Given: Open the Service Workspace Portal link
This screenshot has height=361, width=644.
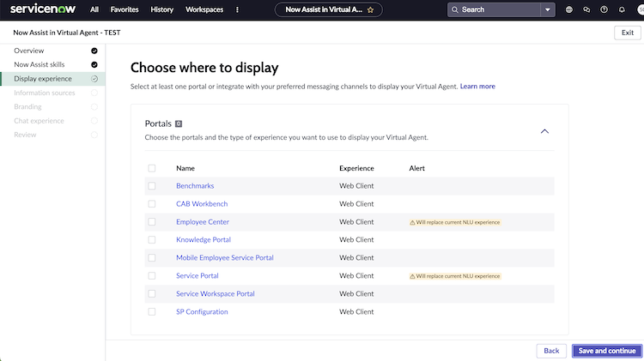Looking at the screenshot, I should (216, 294).
